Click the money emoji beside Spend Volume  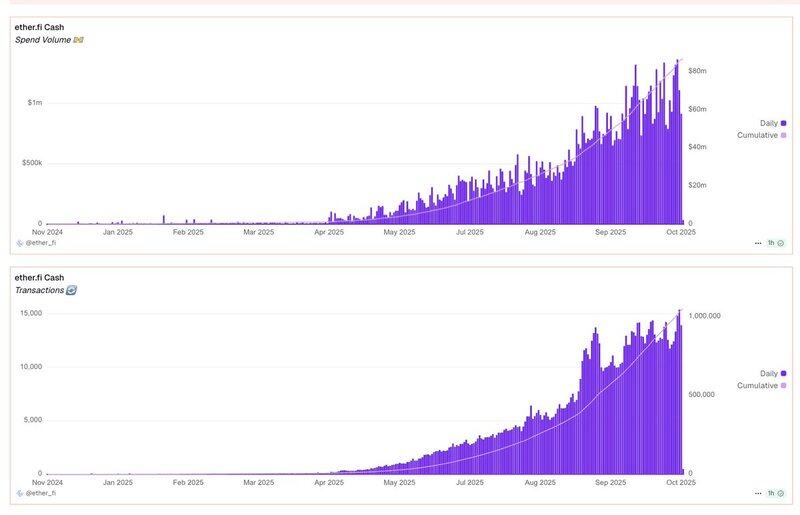pos(79,40)
